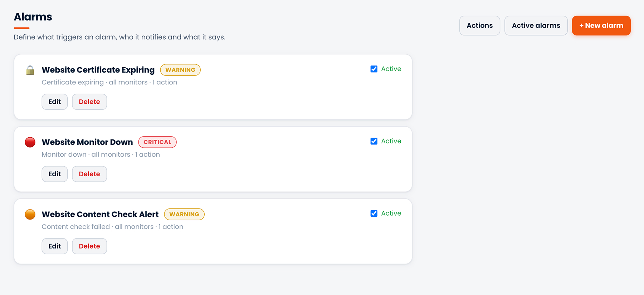Click the CRITICAL badge on Monitor Down

tap(157, 142)
